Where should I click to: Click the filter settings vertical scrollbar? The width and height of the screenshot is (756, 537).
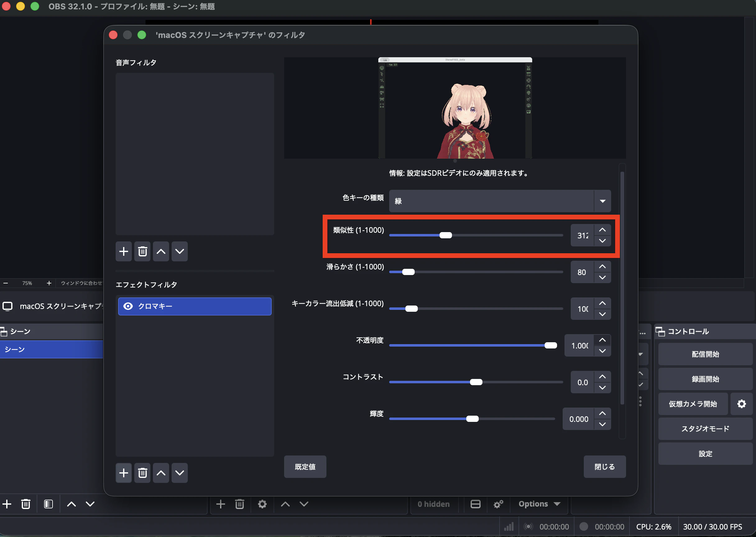(622, 288)
